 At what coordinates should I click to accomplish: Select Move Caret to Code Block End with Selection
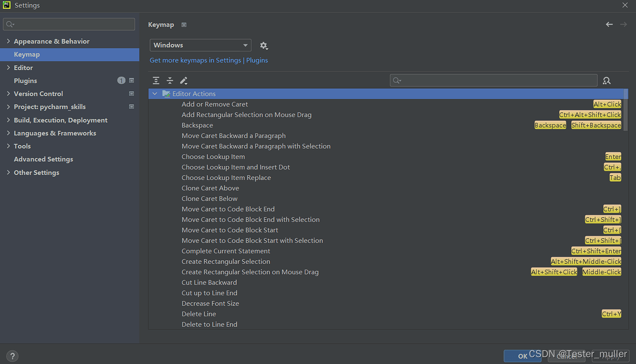pyautogui.click(x=251, y=220)
